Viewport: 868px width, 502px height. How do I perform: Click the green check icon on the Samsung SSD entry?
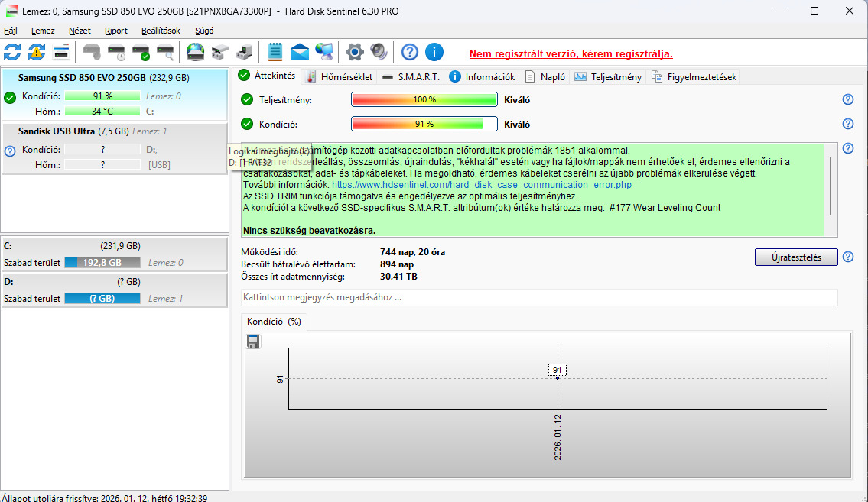9,98
